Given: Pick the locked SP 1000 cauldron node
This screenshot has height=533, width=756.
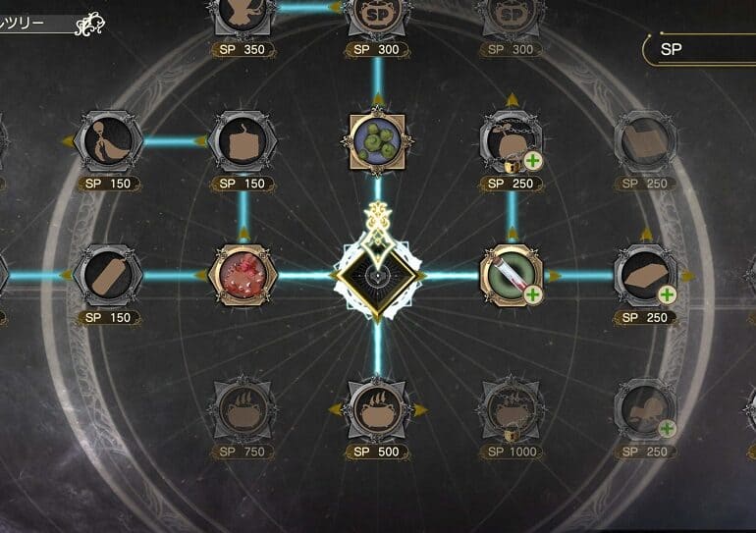Looking at the screenshot, I should tap(513, 409).
